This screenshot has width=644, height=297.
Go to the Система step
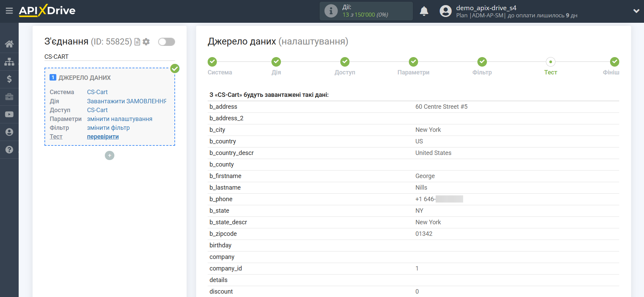click(x=220, y=72)
